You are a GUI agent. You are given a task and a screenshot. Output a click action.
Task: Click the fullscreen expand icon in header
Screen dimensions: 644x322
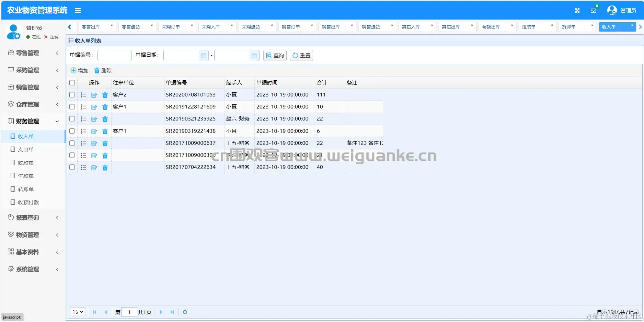pos(577,11)
